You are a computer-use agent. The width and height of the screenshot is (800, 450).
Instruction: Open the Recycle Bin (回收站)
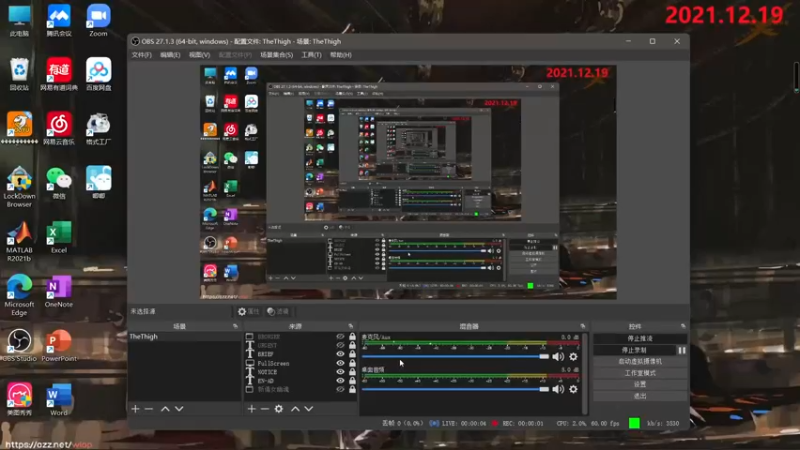(x=19, y=74)
